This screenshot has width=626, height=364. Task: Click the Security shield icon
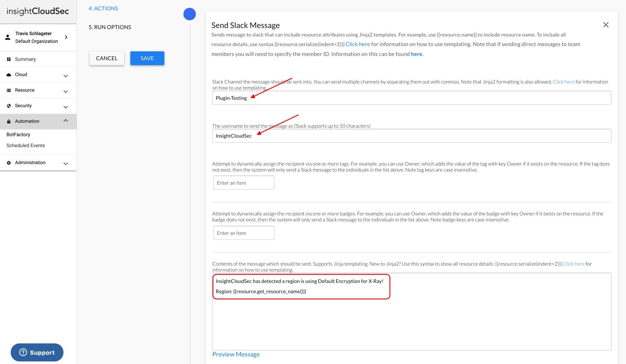click(9, 106)
